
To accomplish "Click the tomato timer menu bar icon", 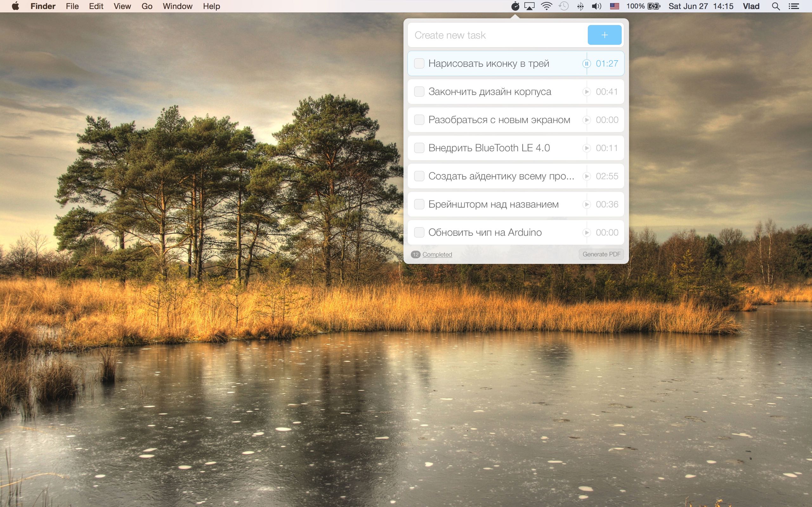I will 515,6.
